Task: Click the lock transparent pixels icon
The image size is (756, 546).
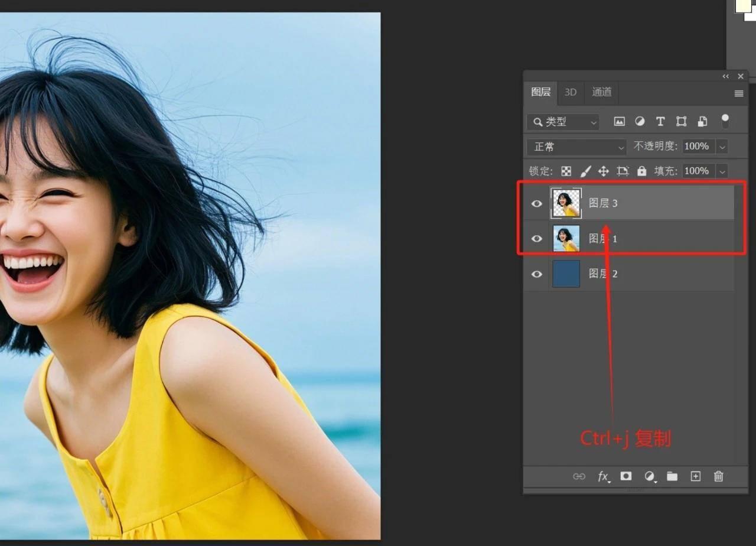Action: pos(566,171)
